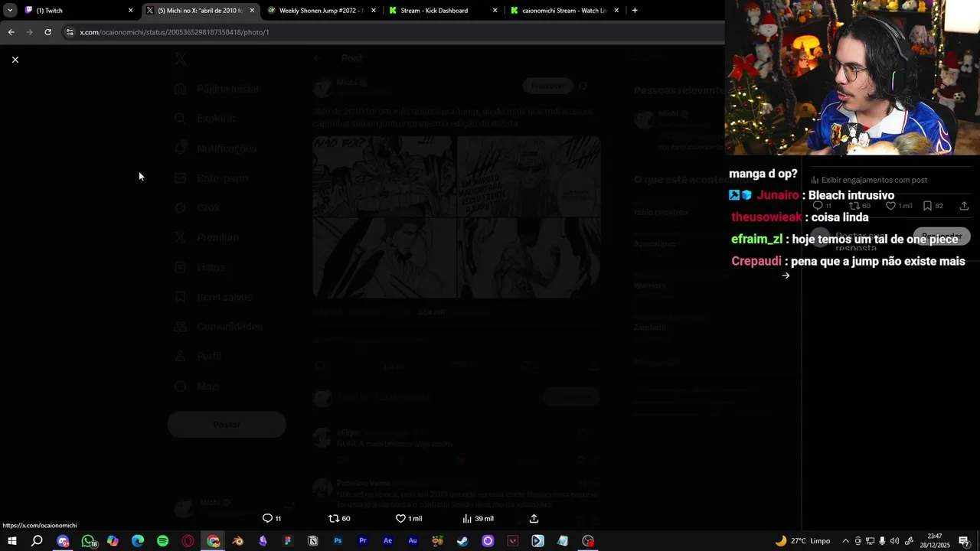
Task: Reply to the photo via comment icon showing 11
Action: point(272,518)
